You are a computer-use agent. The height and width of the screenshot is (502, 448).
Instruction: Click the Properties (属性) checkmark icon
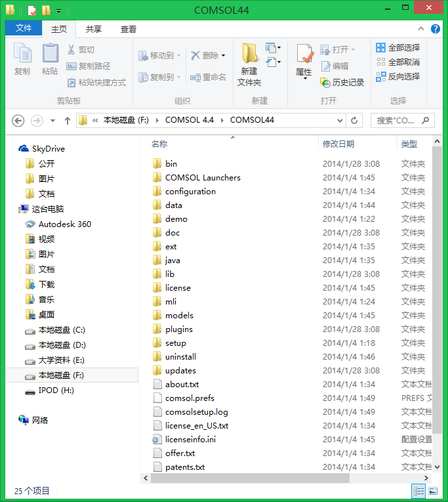[x=304, y=53]
